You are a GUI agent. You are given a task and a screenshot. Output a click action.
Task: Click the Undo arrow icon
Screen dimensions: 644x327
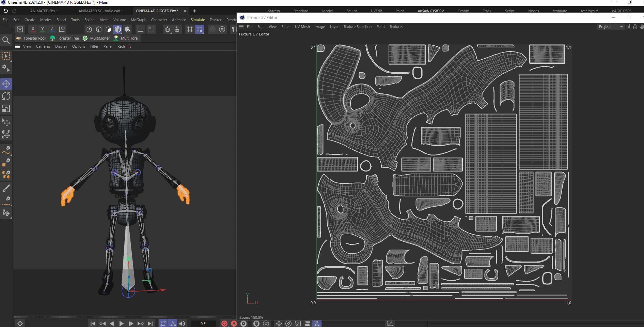(x=6, y=11)
